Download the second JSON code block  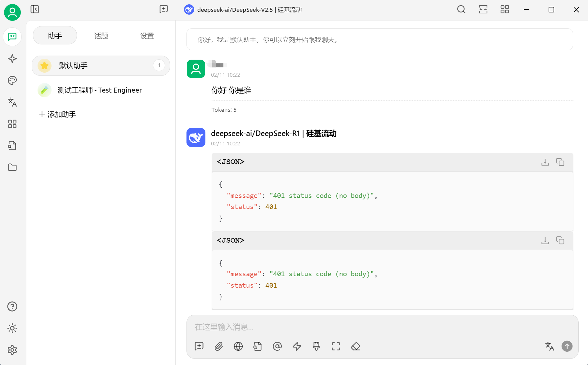tap(545, 240)
